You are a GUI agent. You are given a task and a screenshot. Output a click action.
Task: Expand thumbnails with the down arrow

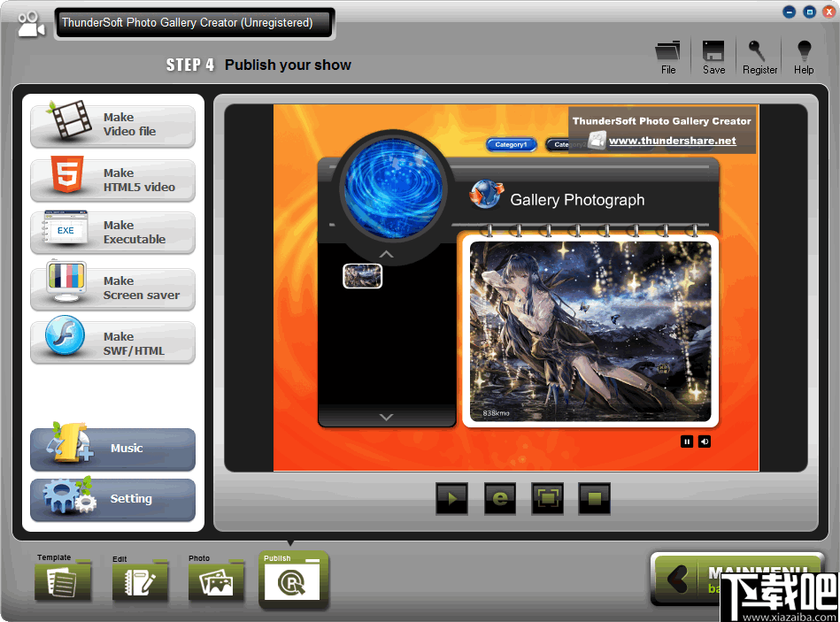point(387,416)
